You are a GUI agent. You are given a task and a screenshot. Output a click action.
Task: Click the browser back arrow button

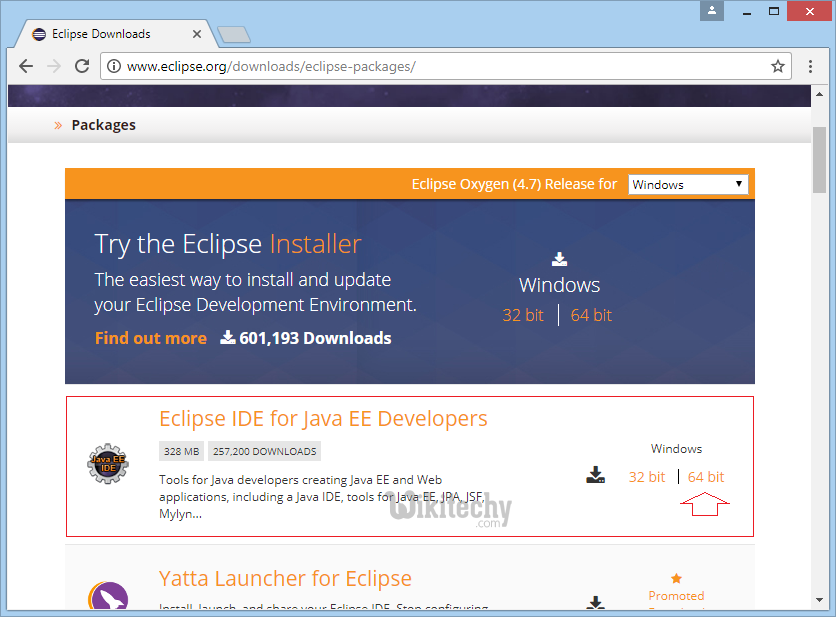(26, 66)
